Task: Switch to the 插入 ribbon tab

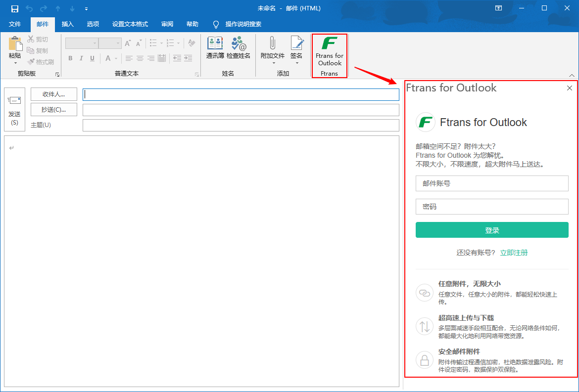Action: point(68,24)
